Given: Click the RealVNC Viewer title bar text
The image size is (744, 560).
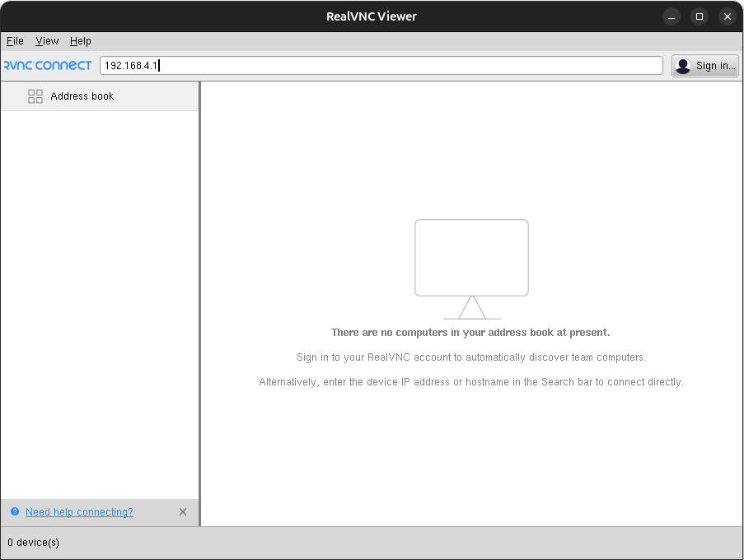Looking at the screenshot, I should pyautogui.click(x=372, y=16).
